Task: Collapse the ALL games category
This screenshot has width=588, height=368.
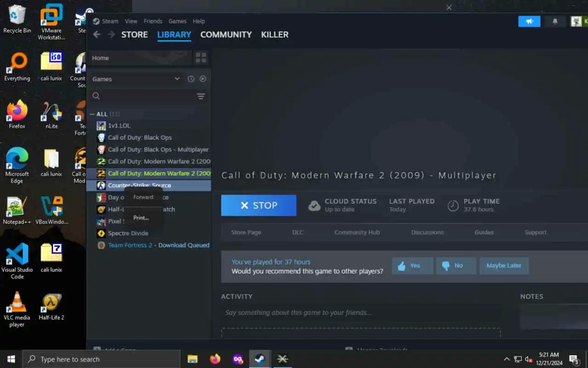Action: pyautogui.click(x=92, y=114)
